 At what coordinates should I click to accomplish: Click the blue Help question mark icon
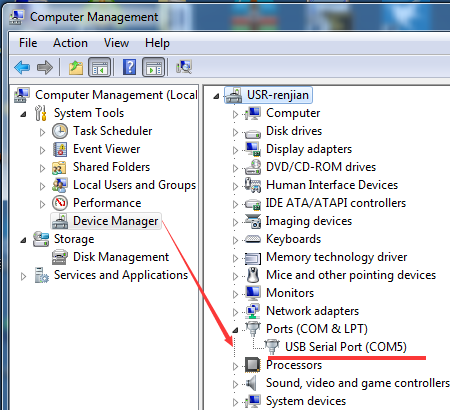129,67
